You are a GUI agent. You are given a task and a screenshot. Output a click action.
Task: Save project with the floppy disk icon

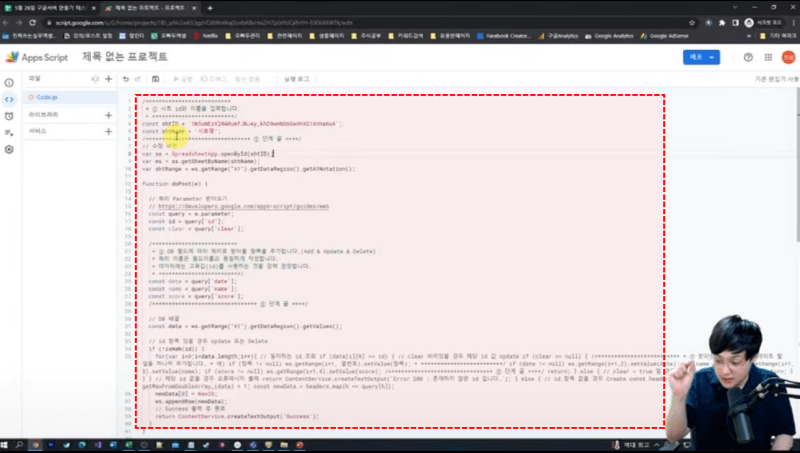click(x=156, y=79)
